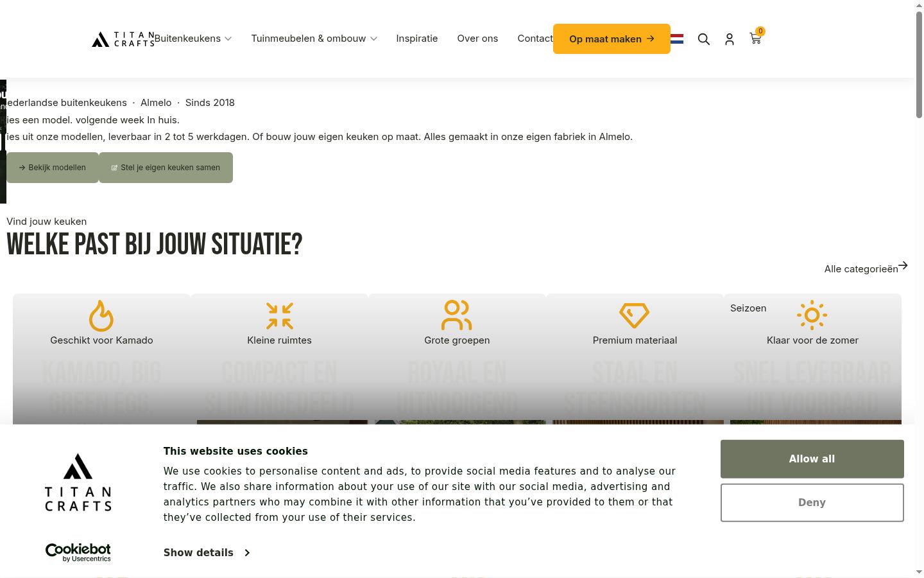Expand the Buitenkeukens dropdown menu
The height and width of the screenshot is (578, 924).
click(193, 39)
